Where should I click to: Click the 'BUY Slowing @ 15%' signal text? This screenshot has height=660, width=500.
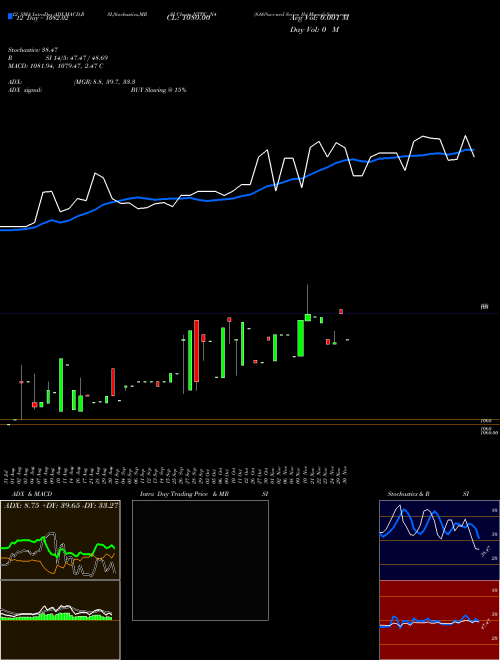pos(158,90)
